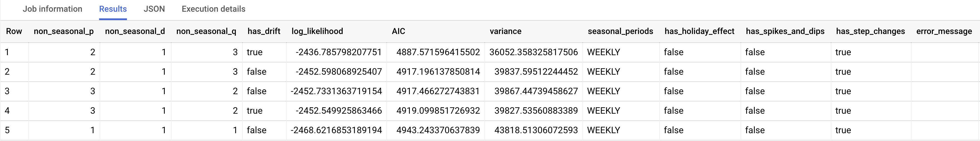
Task: Select the log_likelihood column header
Action: coord(317,31)
